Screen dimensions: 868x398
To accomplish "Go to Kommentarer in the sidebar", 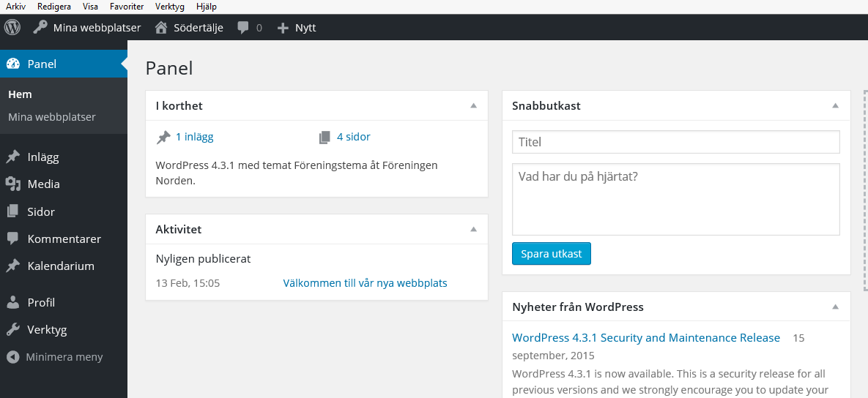I will 64,239.
